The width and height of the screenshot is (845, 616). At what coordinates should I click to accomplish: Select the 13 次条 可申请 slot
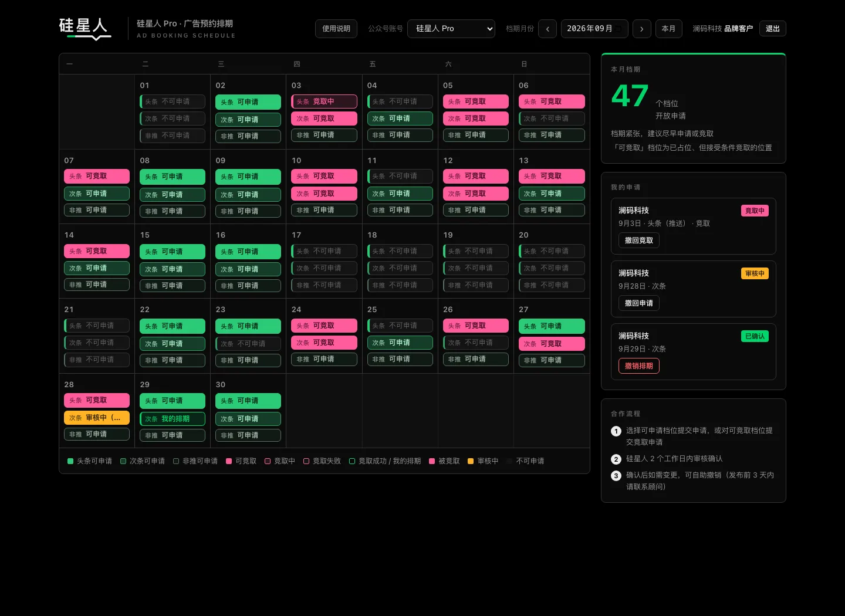click(552, 194)
